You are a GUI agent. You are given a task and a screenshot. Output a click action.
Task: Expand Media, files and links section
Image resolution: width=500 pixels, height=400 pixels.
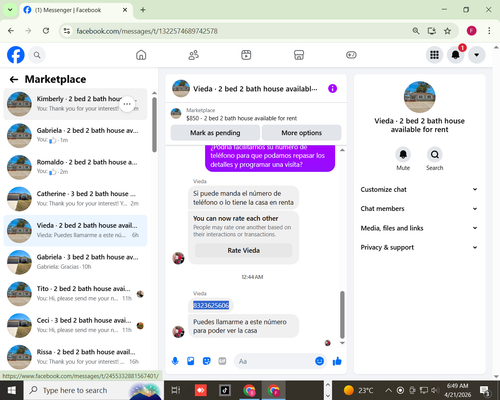pyautogui.click(x=419, y=228)
